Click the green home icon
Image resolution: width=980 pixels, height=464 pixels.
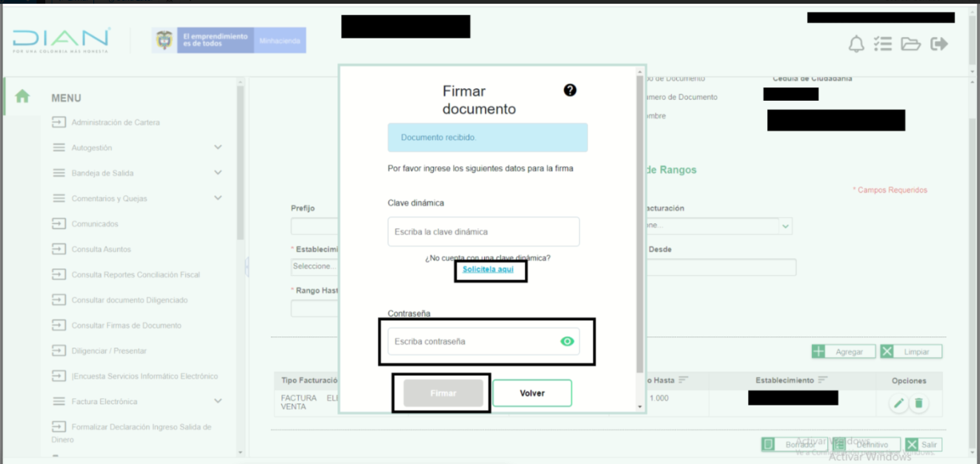22,96
